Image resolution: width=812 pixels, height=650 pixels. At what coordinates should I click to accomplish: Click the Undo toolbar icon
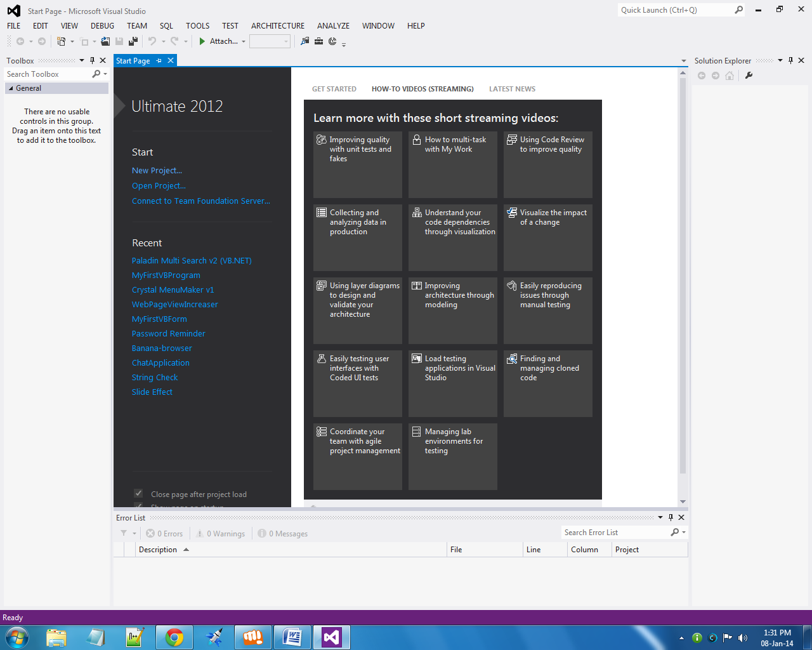click(152, 41)
